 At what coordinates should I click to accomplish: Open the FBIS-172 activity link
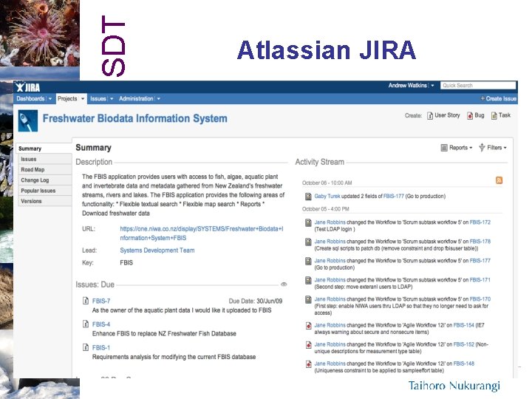[x=480, y=222]
